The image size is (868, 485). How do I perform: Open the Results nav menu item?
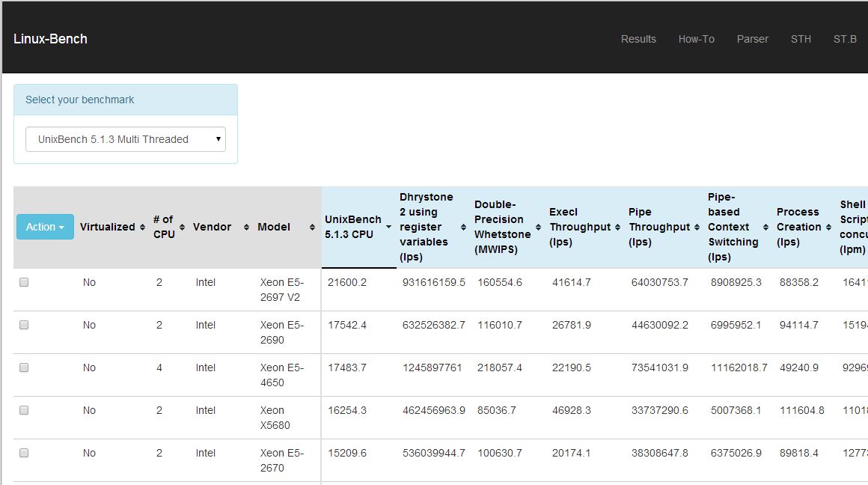click(638, 39)
